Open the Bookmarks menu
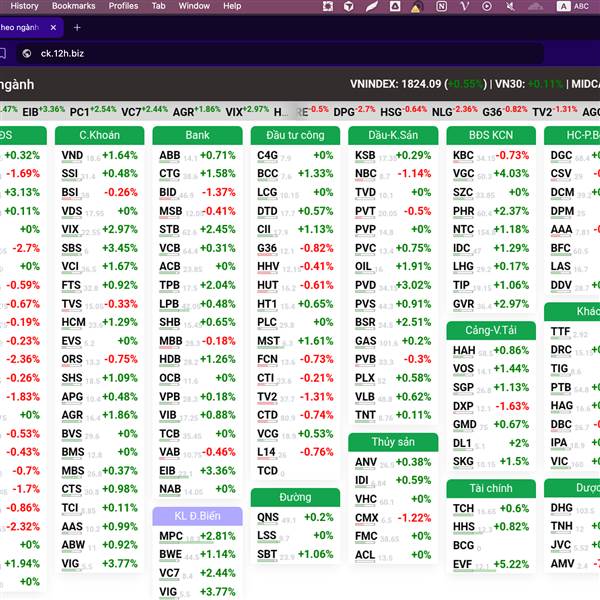 coord(73,6)
